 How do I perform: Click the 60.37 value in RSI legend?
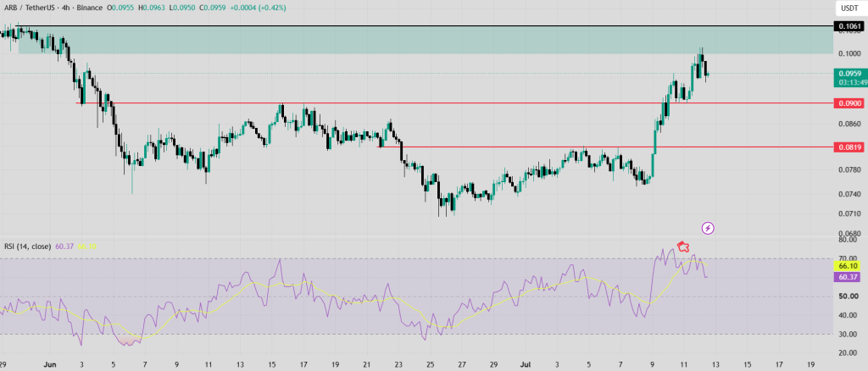pyautogui.click(x=64, y=246)
